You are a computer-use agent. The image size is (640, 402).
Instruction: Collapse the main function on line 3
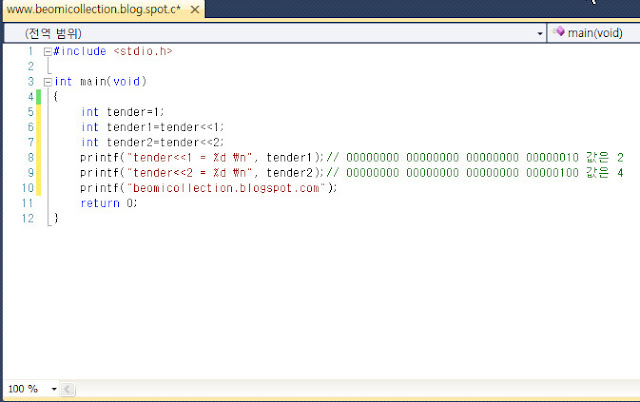(x=47, y=82)
